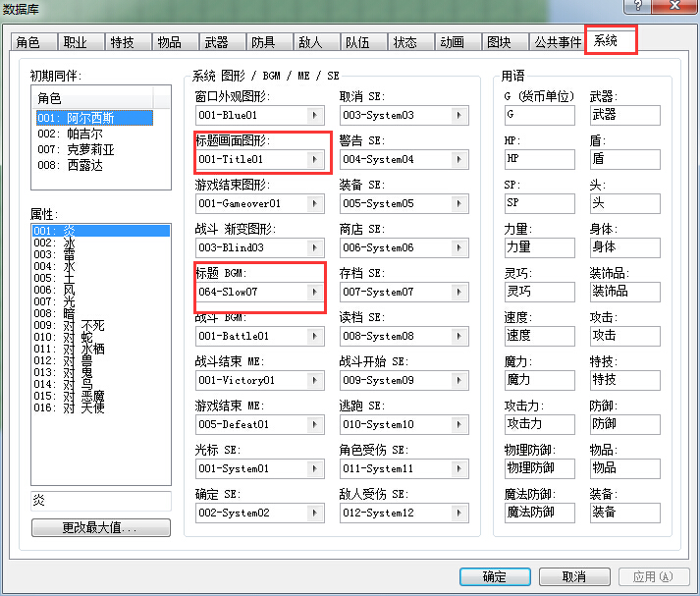This screenshot has height=596, width=700.
Task: Switch to the 物品 tab
Action: pos(176,42)
